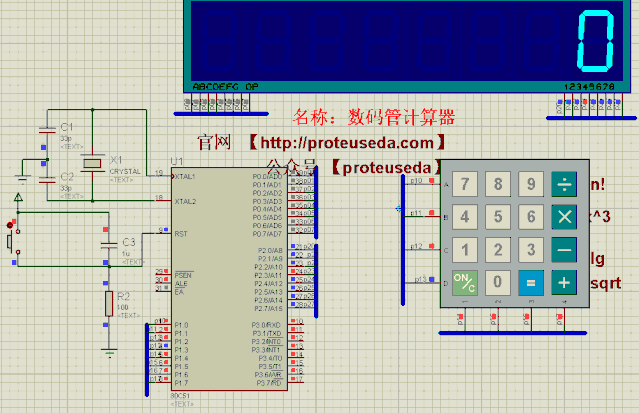Click the CRYSTAL value label
Image resolution: width=639 pixels, height=413 pixels.
(125, 172)
